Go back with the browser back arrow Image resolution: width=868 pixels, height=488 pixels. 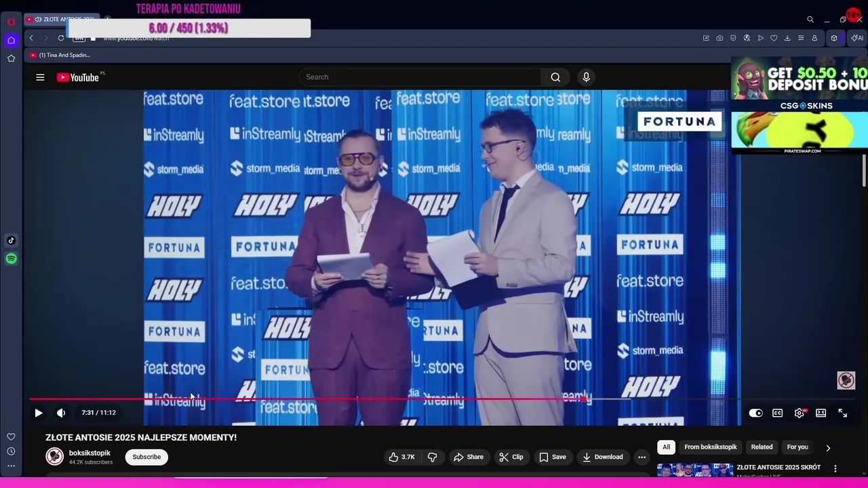pyautogui.click(x=31, y=38)
